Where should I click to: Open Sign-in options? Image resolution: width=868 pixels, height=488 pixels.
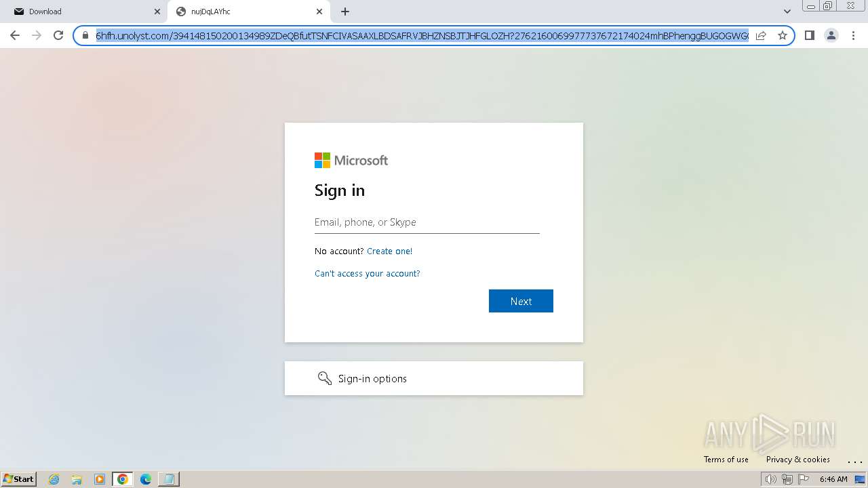(x=434, y=378)
